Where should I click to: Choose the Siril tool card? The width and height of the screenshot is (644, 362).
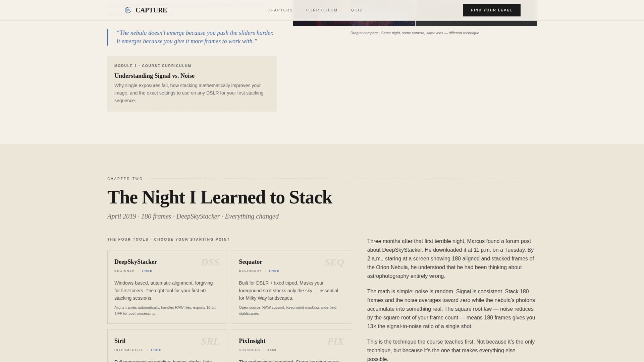point(167,346)
